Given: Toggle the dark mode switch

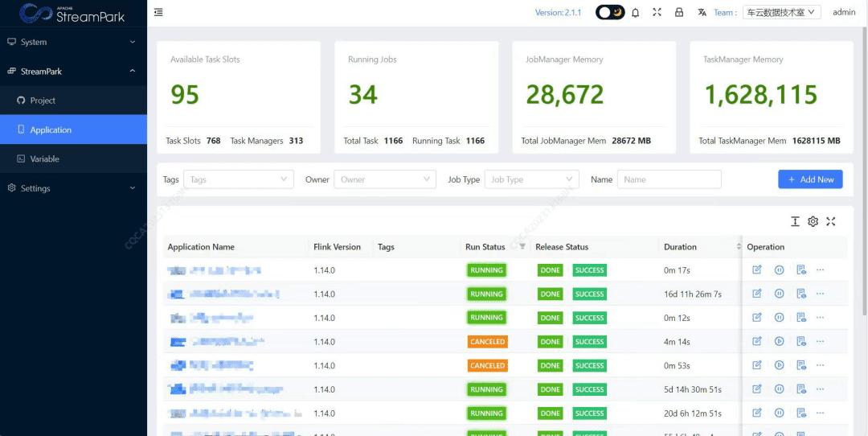Looking at the screenshot, I should pos(610,12).
